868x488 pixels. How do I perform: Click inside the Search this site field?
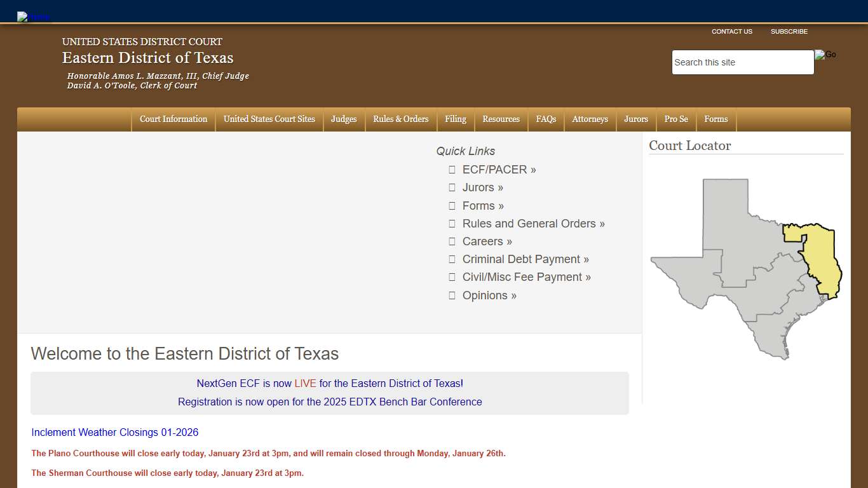[x=742, y=62]
